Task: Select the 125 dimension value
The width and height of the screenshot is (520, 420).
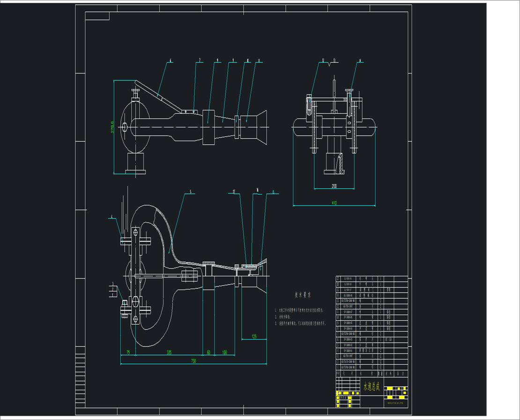Action: pos(254,336)
